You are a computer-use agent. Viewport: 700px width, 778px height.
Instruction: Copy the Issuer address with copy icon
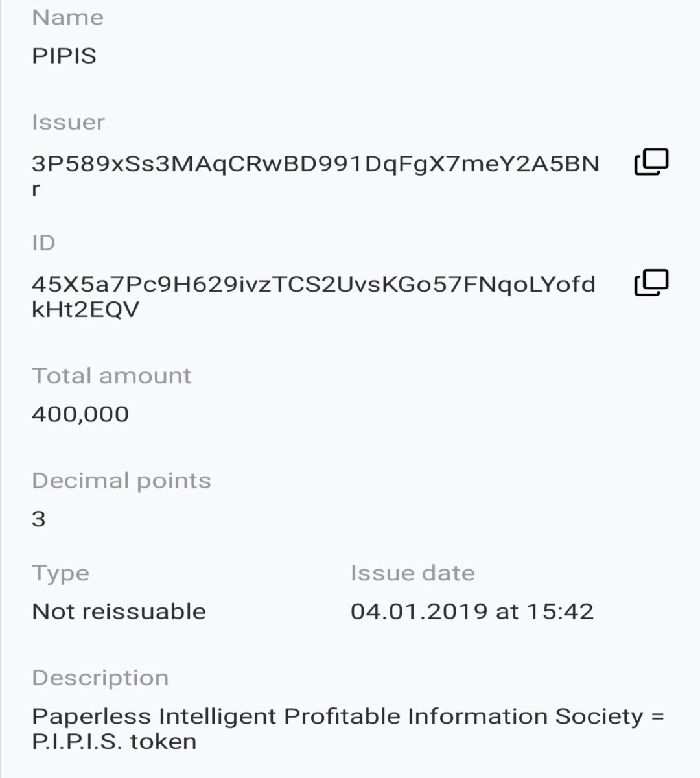(651, 162)
